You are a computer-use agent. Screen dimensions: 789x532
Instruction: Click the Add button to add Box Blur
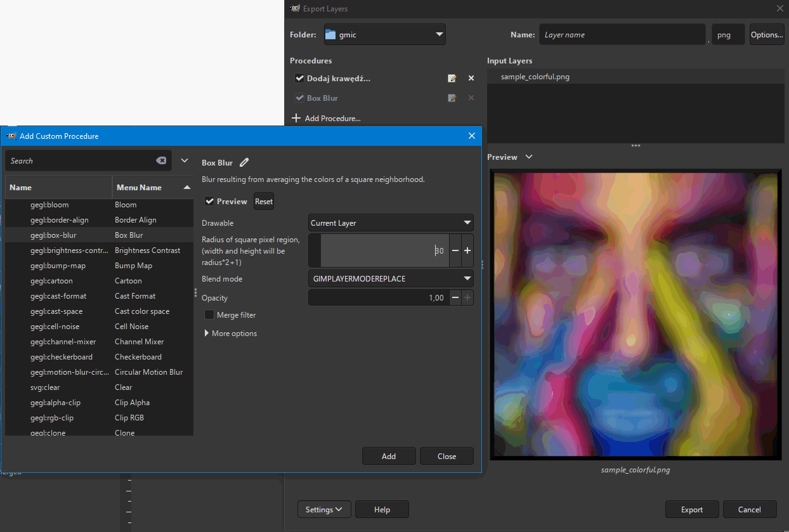[389, 456]
